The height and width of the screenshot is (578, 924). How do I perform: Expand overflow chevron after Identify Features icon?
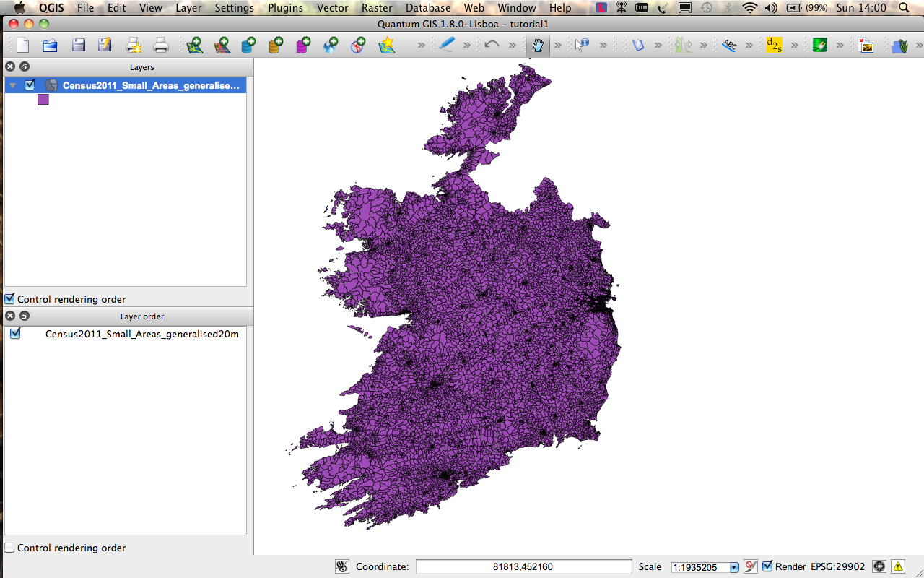point(603,45)
